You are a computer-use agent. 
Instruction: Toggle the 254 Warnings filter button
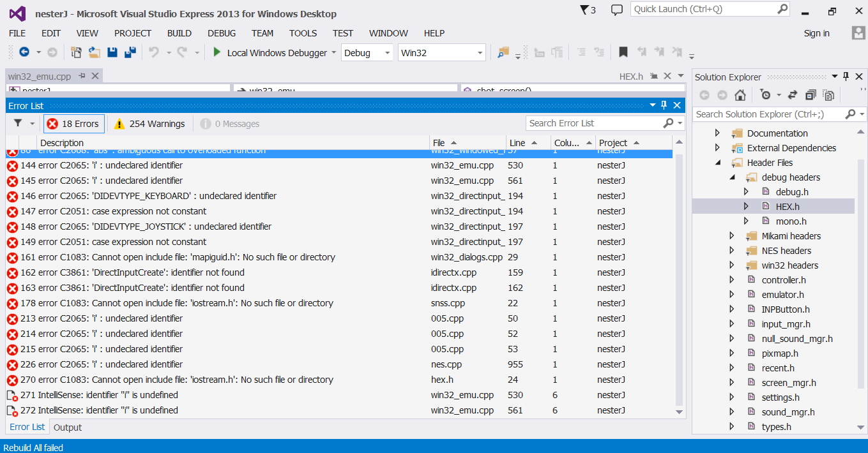point(149,124)
